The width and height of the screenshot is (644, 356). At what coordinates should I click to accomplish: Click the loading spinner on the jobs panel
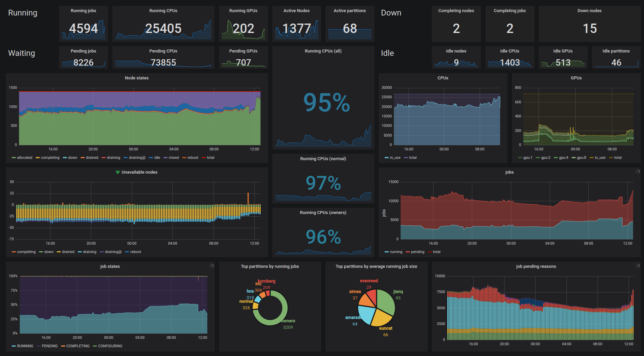(638, 172)
